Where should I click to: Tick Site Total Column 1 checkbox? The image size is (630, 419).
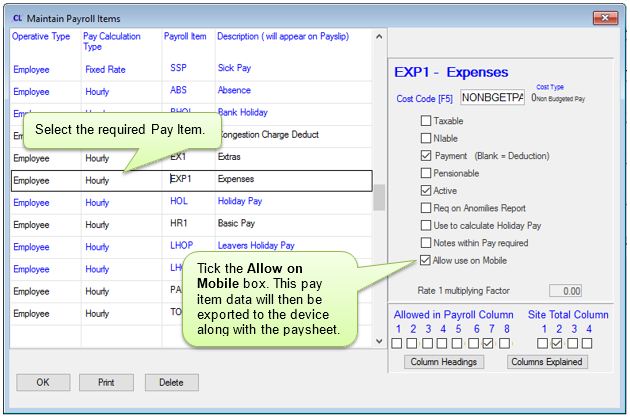(542, 343)
